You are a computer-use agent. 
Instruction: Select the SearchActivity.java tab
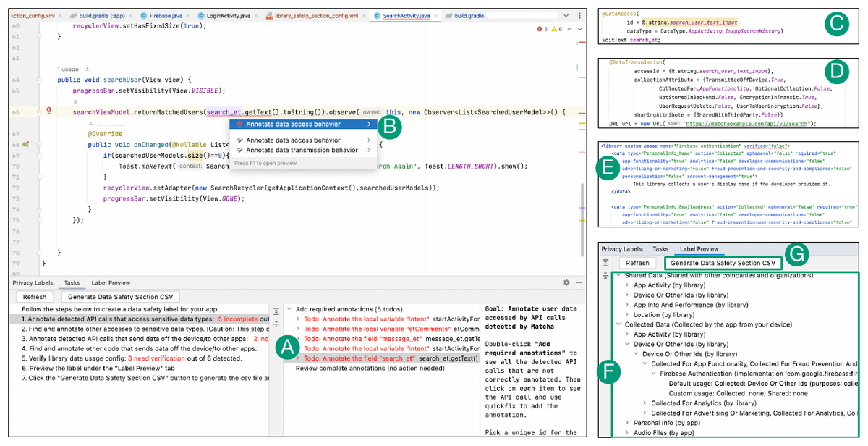(406, 15)
